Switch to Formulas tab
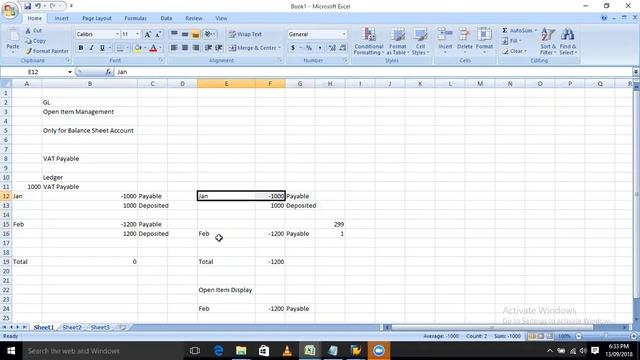640x360 pixels. [x=136, y=18]
